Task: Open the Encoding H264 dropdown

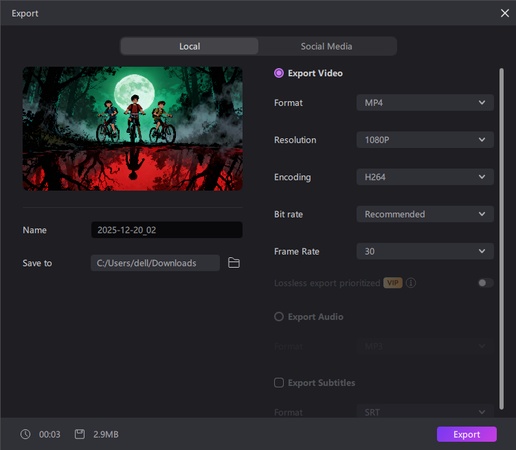Action: [425, 177]
